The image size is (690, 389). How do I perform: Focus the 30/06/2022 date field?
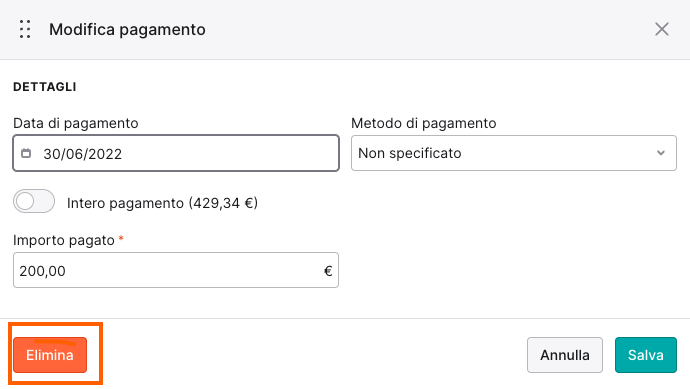point(176,153)
